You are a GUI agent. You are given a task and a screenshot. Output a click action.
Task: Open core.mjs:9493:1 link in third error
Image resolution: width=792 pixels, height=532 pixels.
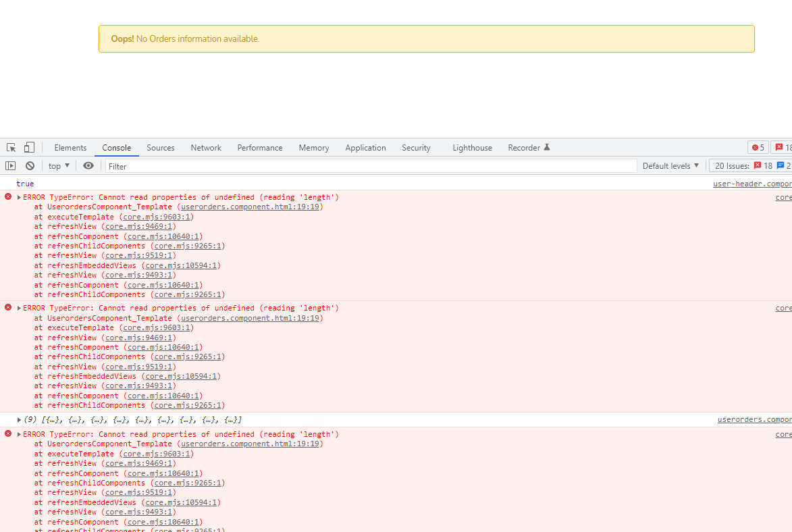(139, 512)
